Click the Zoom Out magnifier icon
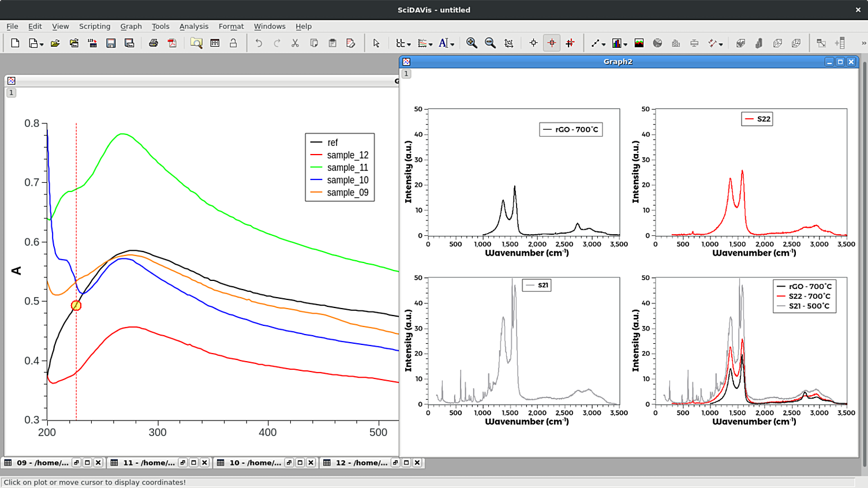The width and height of the screenshot is (868, 488). 490,43
